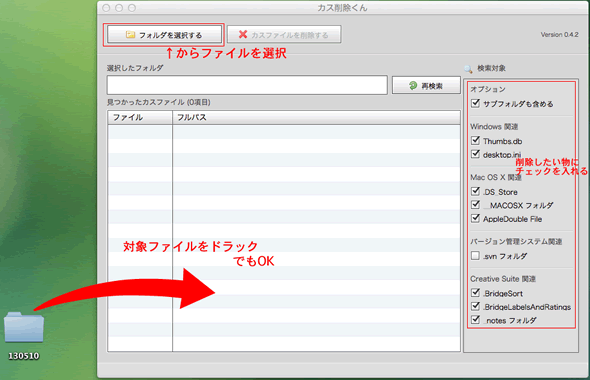The height and width of the screenshot is (380, 590).
Task: Click the Windows 関連 section label
Action: point(494,127)
